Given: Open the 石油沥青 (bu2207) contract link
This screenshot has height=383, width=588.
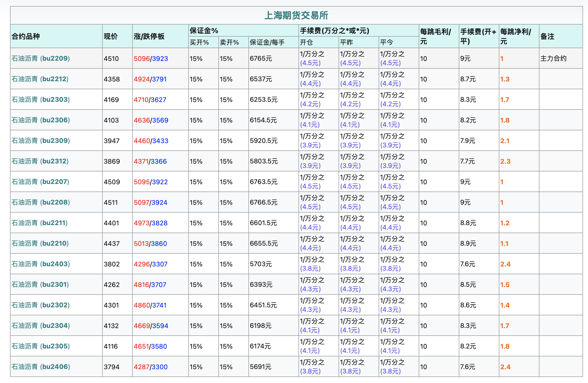Looking at the screenshot, I should click(40, 182).
